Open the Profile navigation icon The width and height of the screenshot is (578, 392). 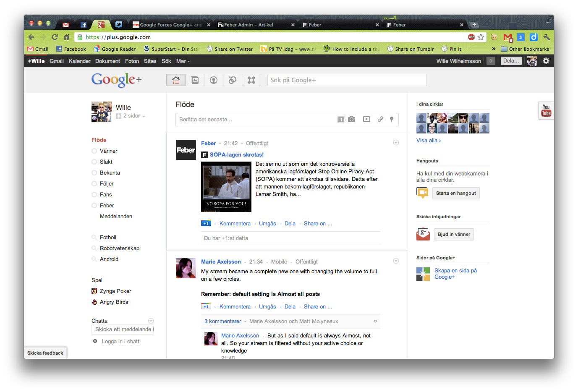(x=214, y=80)
